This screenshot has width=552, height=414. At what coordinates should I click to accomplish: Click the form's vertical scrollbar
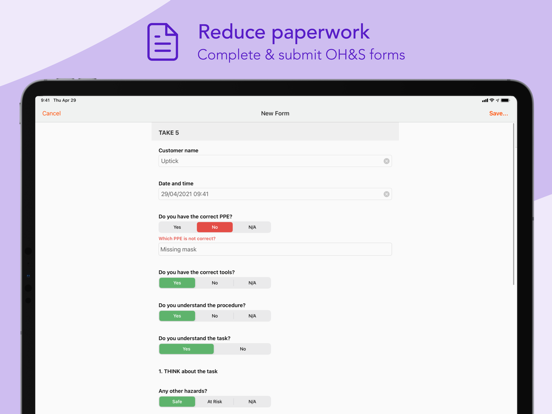[x=514, y=204]
